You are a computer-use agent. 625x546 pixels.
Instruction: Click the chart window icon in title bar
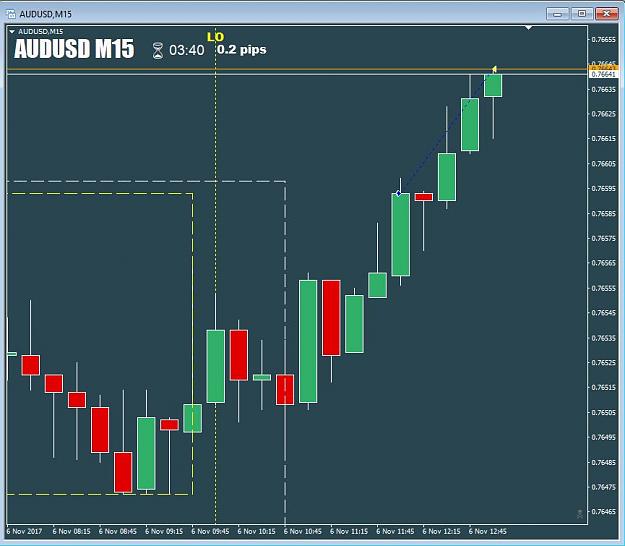[11, 14]
